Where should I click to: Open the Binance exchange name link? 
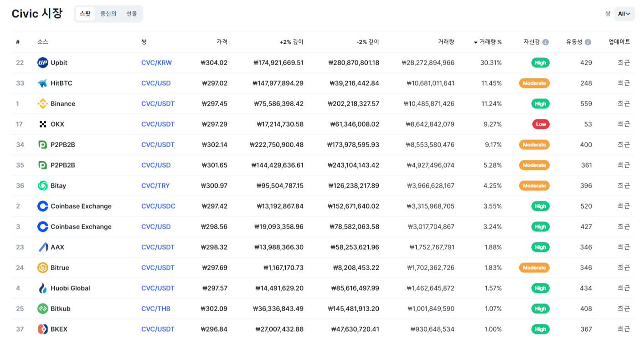(x=63, y=104)
